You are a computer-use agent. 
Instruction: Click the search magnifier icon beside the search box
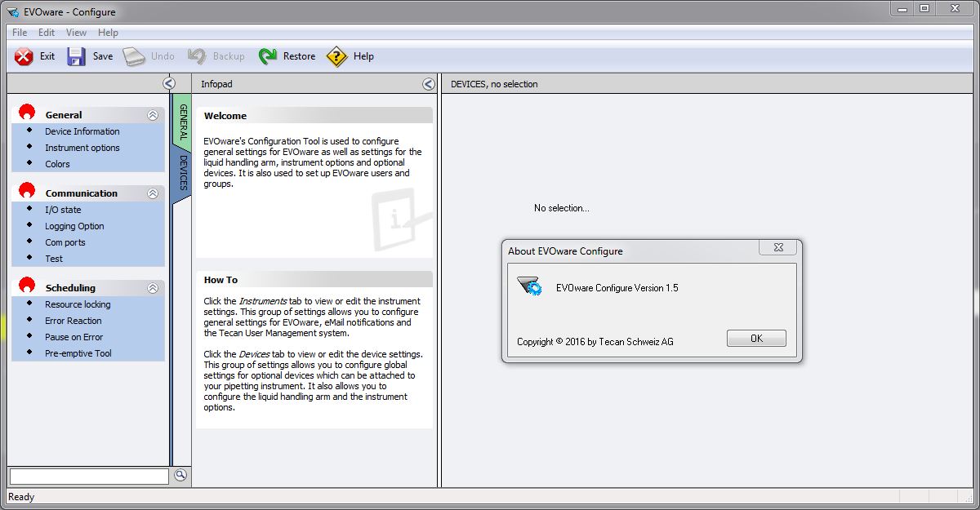(x=180, y=475)
